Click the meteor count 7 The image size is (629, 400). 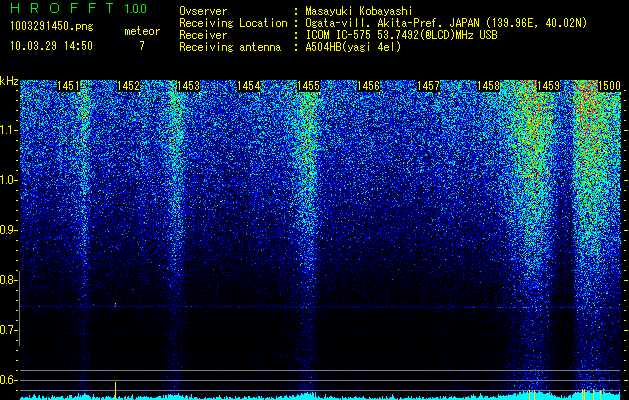[142, 46]
